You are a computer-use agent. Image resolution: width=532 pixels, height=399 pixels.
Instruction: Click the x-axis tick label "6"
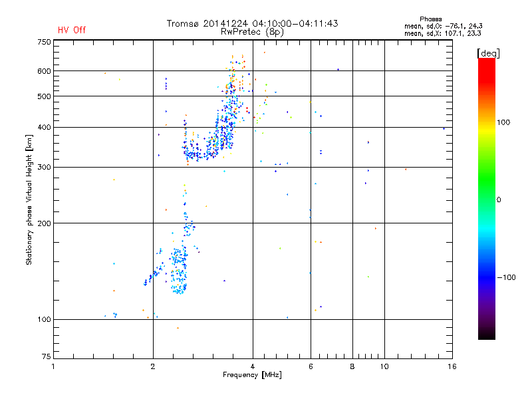[x=311, y=366]
